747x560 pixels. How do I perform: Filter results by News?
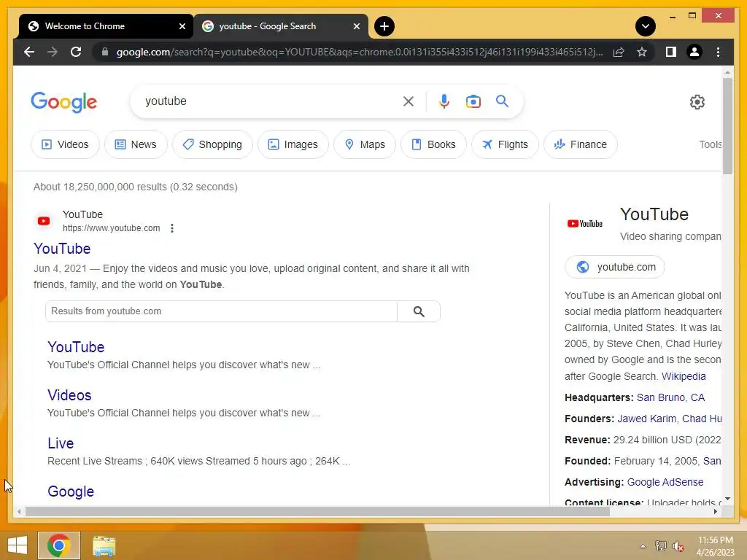pyautogui.click(x=136, y=144)
